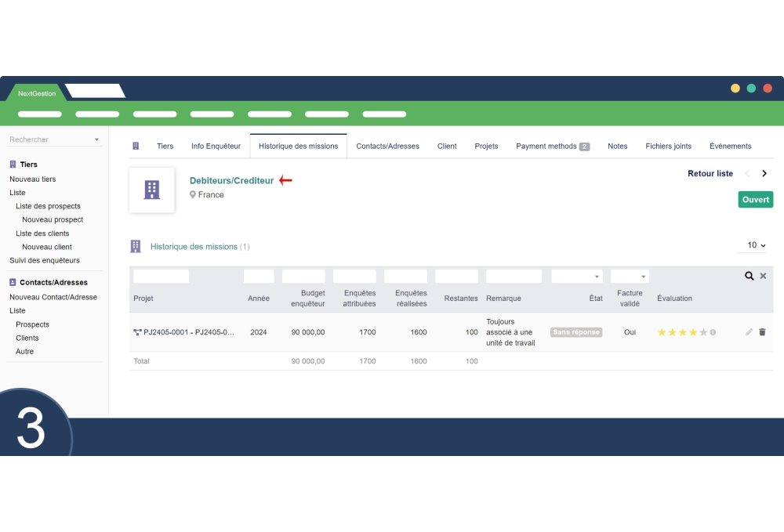Open the Rechercher dropdown in sidebar

pos(54,139)
